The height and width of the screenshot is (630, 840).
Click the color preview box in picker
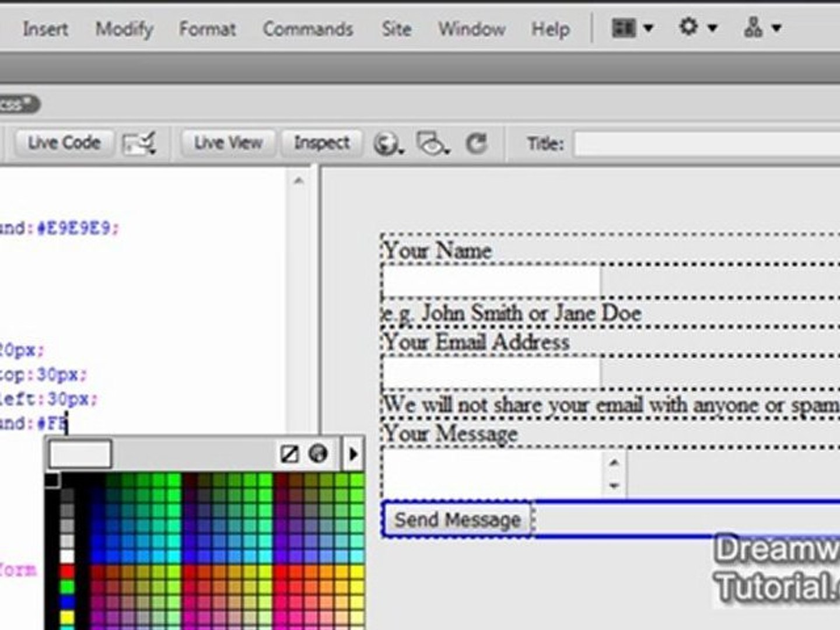tap(80, 454)
